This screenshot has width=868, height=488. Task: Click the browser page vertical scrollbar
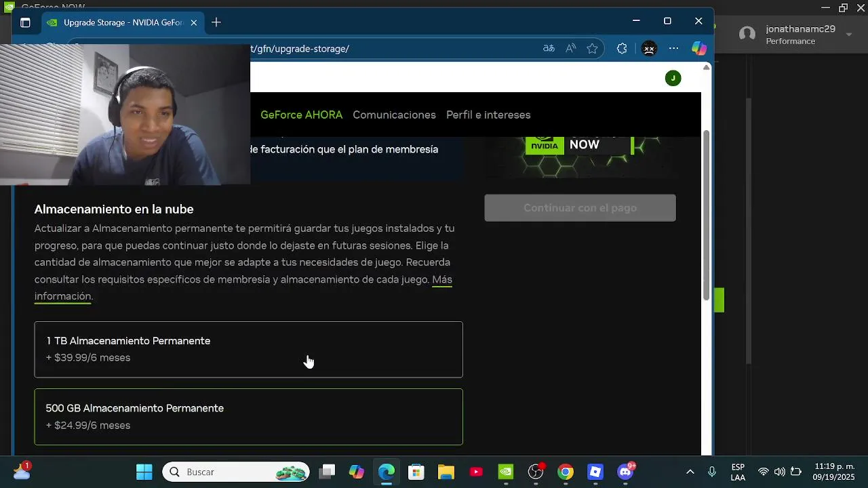[706, 216]
